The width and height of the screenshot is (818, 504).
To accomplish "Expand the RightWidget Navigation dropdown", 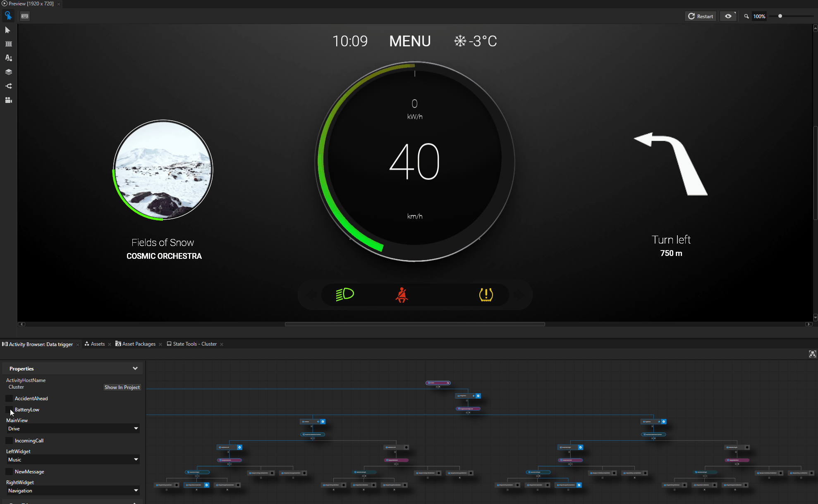I will pos(136,491).
